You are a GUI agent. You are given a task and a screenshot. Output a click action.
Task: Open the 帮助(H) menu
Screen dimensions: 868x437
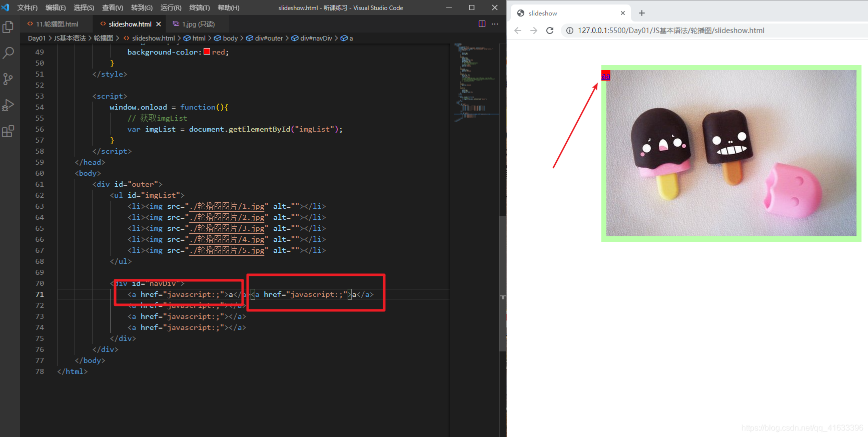(229, 8)
